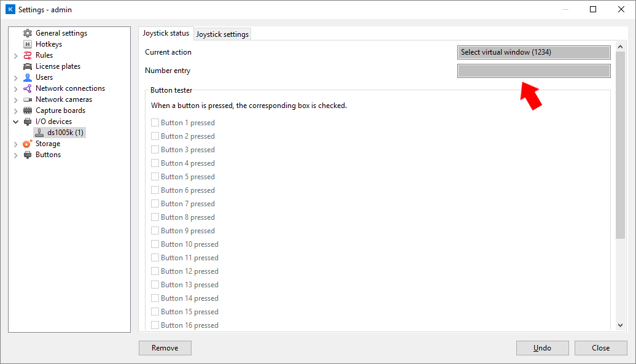Viewport: 636px width, 364px height.
Task: Expand the Capture boards node
Action: pos(16,110)
